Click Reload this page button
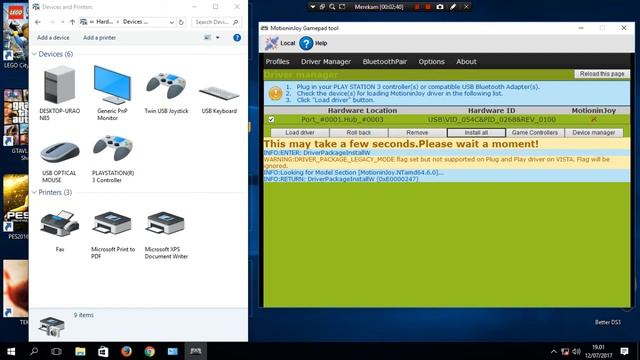The height and width of the screenshot is (360, 640). [x=602, y=74]
